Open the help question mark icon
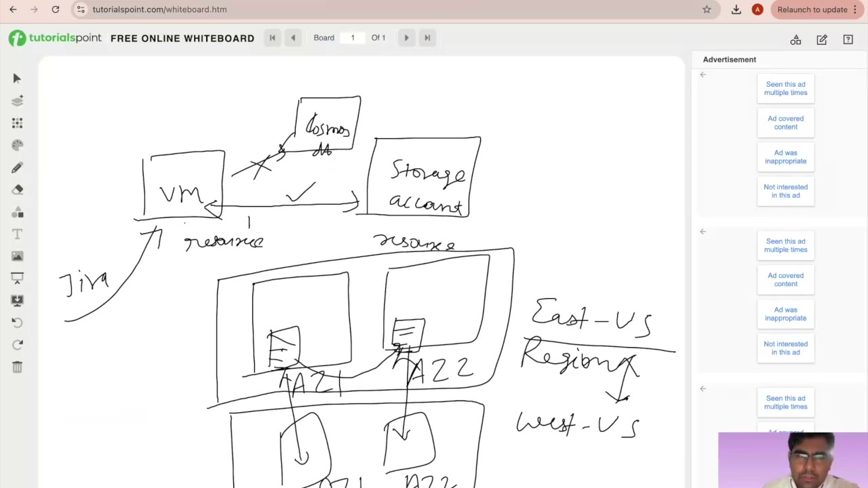 [x=848, y=40]
